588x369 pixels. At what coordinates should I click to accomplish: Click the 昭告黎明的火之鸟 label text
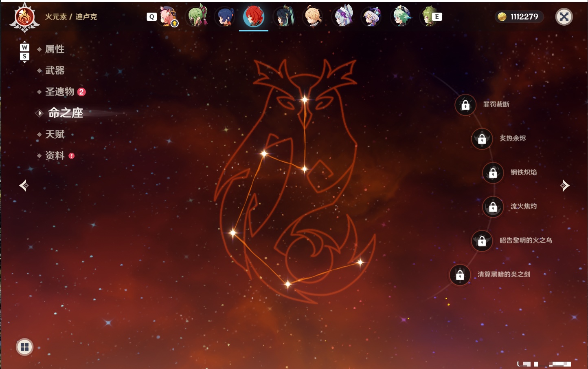[526, 240]
